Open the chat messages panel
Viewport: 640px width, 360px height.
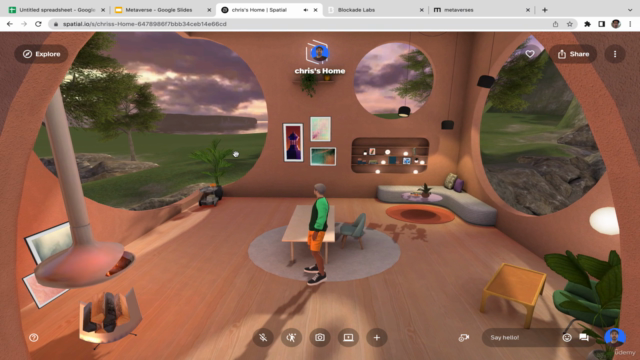pyautogui.click(x=584, y=338)
